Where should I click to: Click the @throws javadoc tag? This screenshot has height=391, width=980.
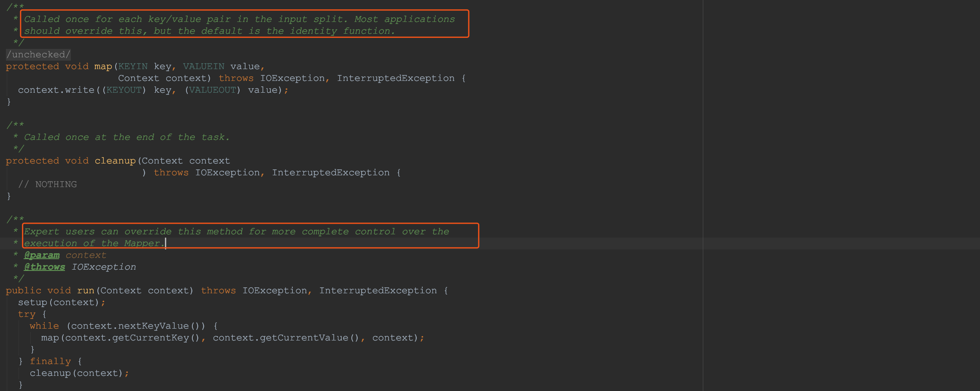click(44, 267)
